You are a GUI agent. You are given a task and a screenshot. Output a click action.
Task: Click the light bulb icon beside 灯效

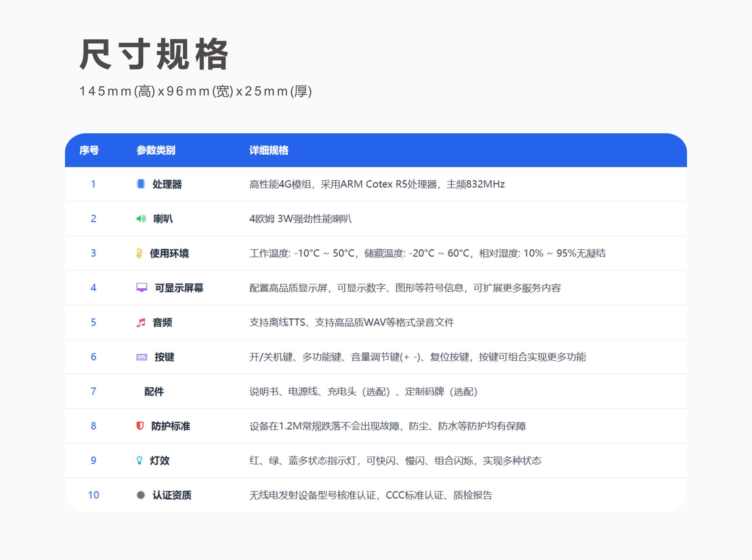point(139,461)
